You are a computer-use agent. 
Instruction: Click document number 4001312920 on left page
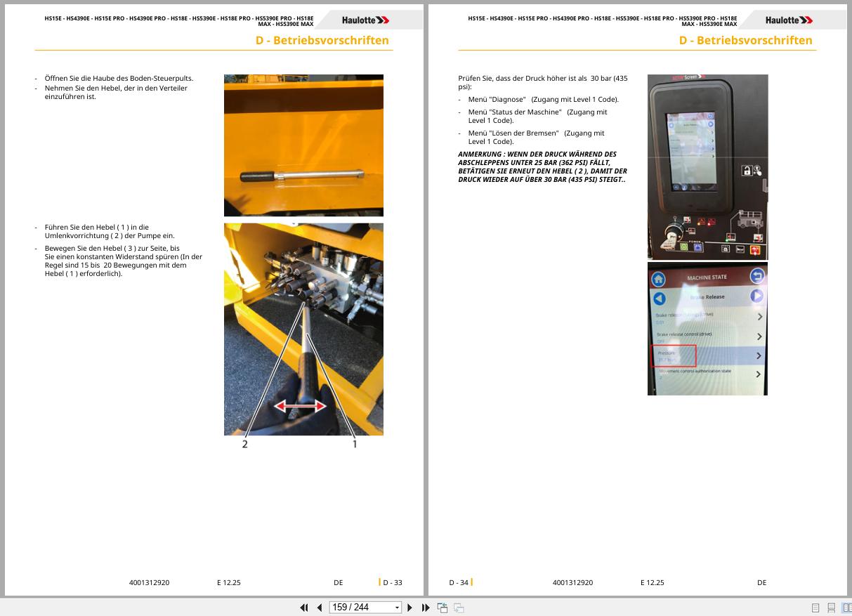click(x=149, y=582)
